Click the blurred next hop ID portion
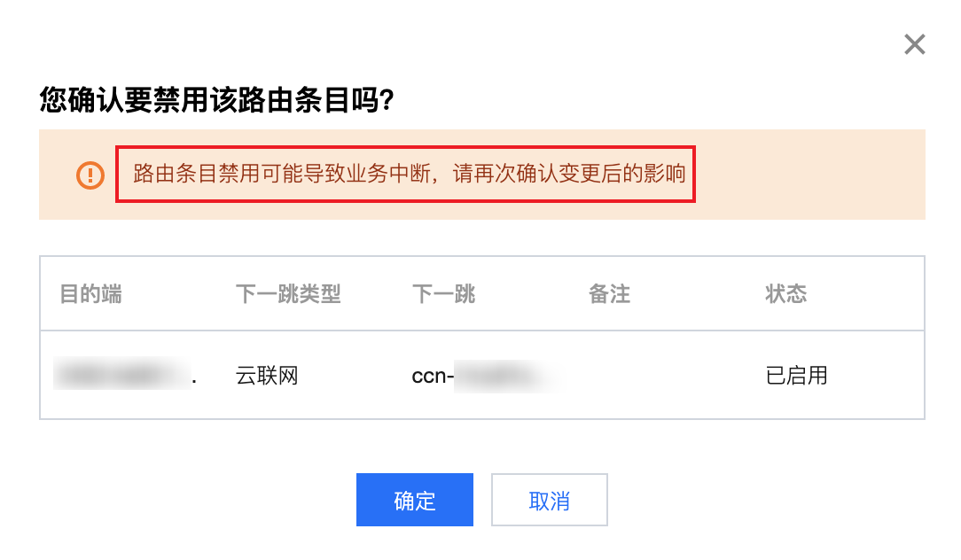The width and height of the screenshot is (961, 560). coord(509,376)
